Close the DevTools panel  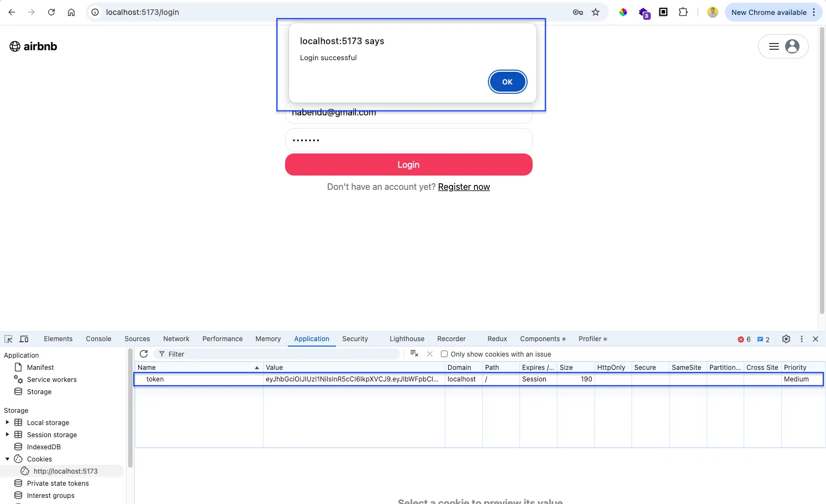pyautogui.click(x=816, y=339)
